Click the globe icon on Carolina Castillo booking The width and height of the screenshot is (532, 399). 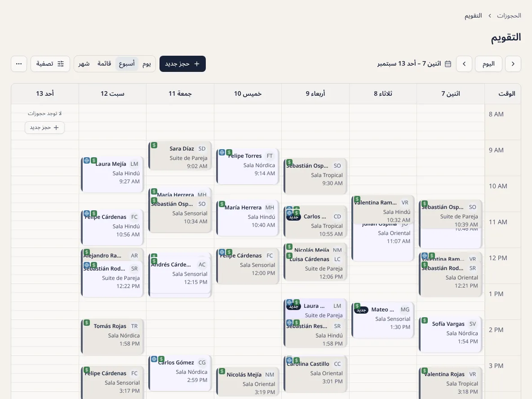tap(289, 360)
